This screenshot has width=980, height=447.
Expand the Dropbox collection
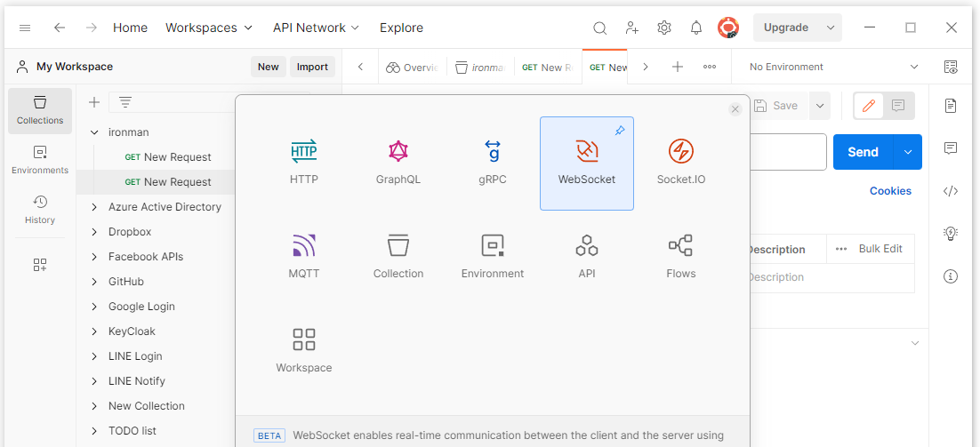tap(94, 232)
